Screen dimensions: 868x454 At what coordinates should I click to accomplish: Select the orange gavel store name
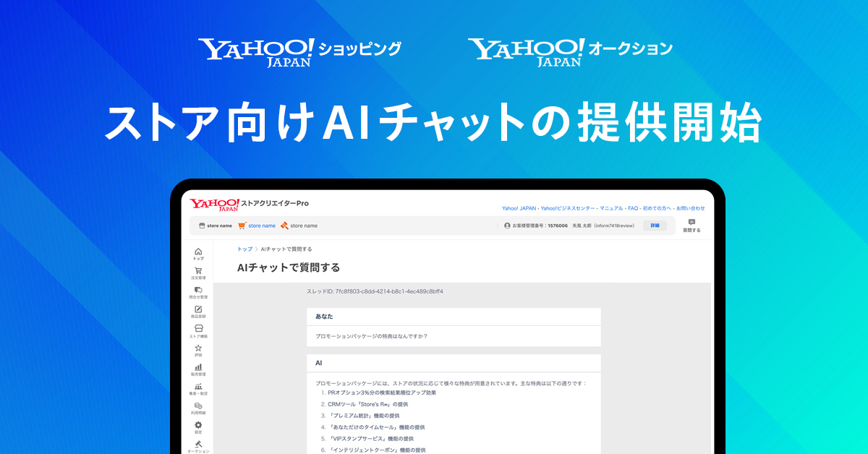click(299, 226)
